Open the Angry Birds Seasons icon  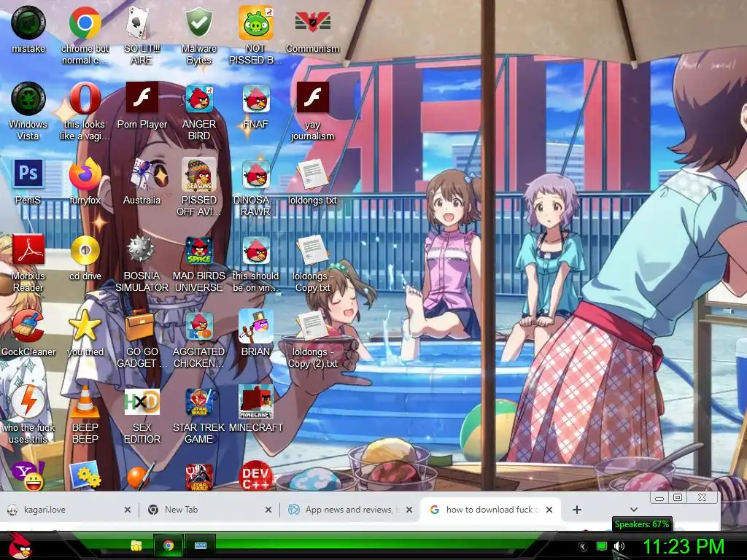pos(198,187)
